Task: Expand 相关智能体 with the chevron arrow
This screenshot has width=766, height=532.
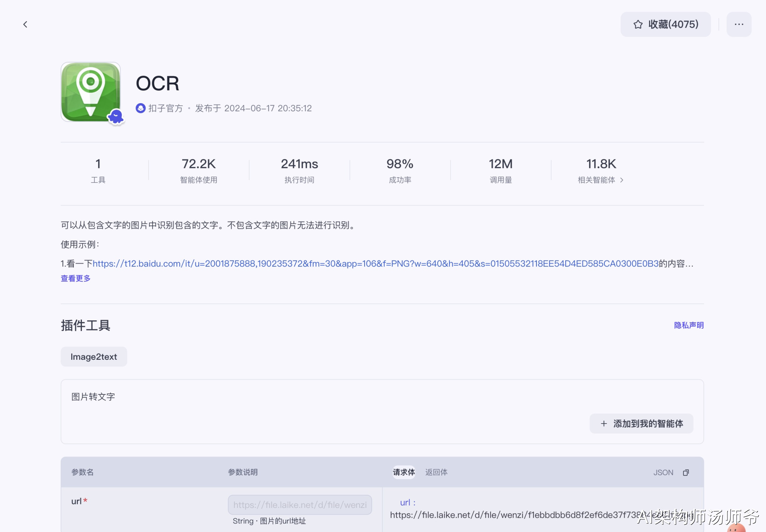Action: [x=622, y=180]
